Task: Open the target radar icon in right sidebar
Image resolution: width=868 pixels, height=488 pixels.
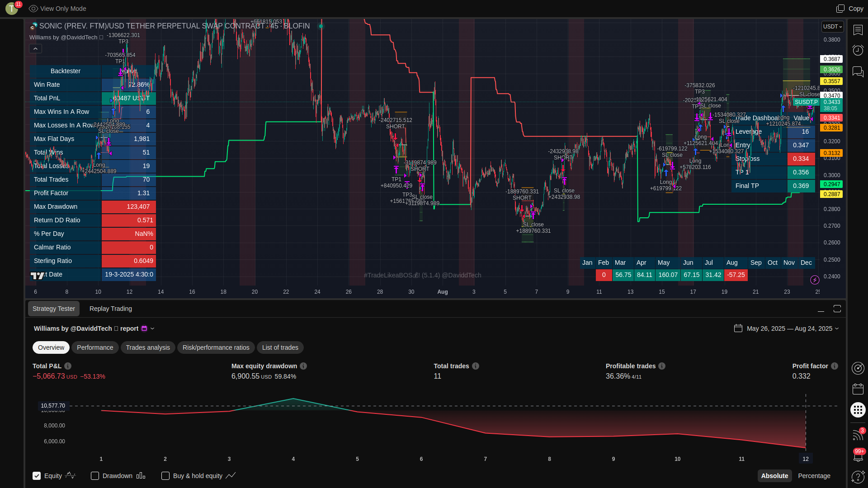Action: pos(858,368)
